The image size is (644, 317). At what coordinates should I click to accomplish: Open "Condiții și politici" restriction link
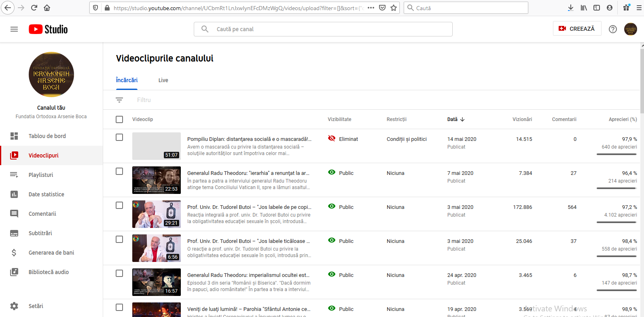pos(407,139)
